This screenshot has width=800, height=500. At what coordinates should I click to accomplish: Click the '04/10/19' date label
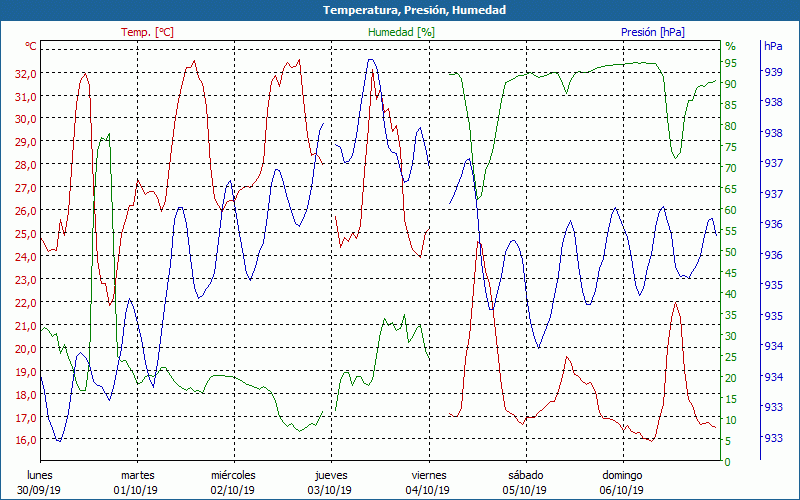tap(428, 490)
